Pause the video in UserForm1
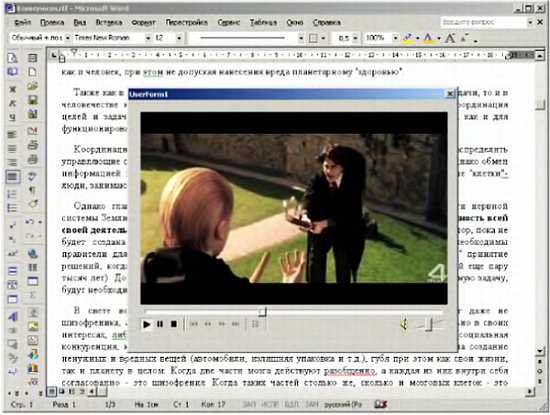The width and height of the screenshot is (550, 415). click(x=160, y=324)
